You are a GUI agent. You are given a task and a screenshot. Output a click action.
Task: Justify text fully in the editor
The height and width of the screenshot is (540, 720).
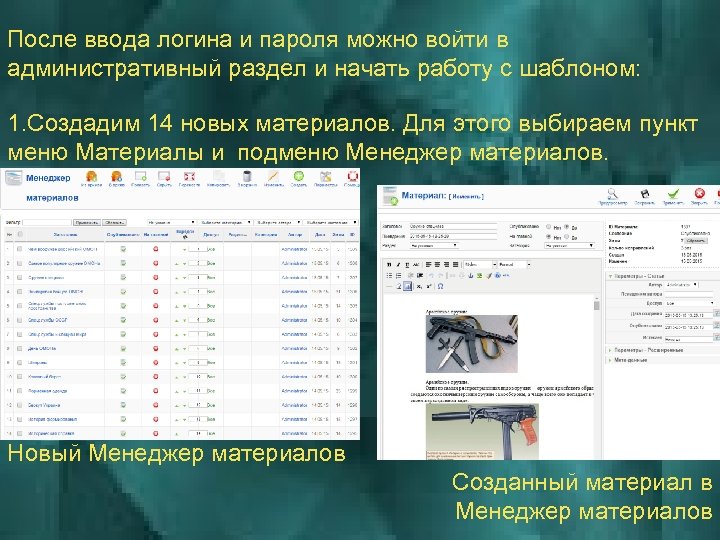click(456, 265)
